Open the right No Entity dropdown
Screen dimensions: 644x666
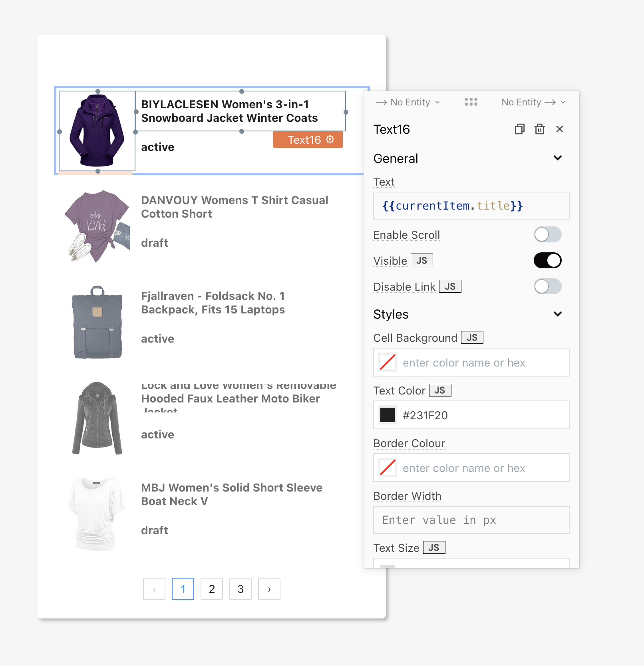coord(533,102)
